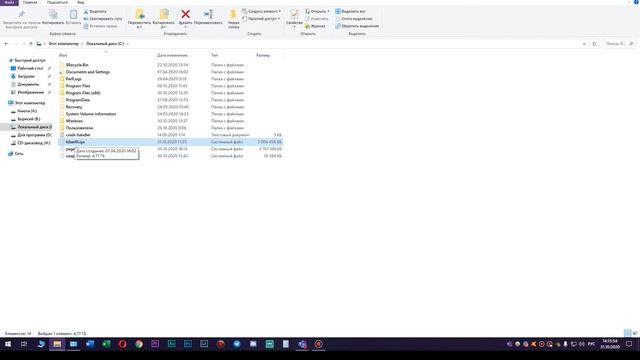Select the PerfLogs folder
640x360 pixels.
[73, 79]
